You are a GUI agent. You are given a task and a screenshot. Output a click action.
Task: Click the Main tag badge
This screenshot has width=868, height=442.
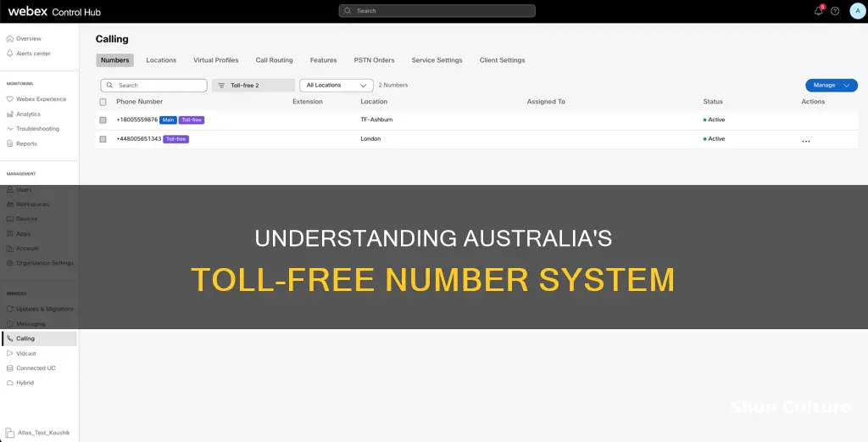pyautogui.click(x=169, y=120)
